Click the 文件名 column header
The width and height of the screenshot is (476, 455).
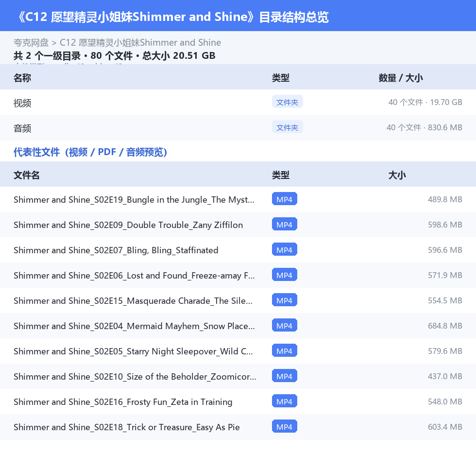click(x=26, y=175)
